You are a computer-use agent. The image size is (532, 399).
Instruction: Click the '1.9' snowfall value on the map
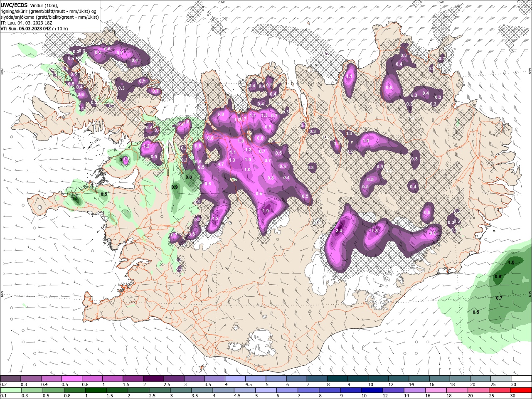pos(266,211)
